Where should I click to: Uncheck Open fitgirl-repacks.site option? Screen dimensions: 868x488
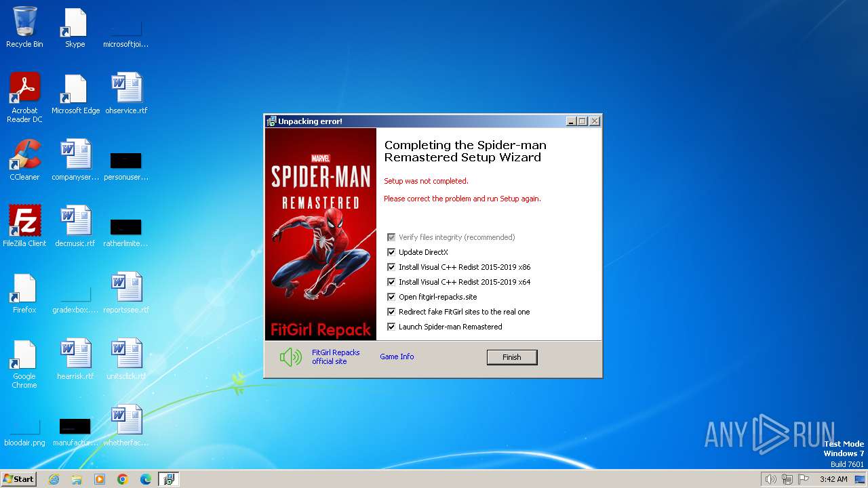[391, 297]
